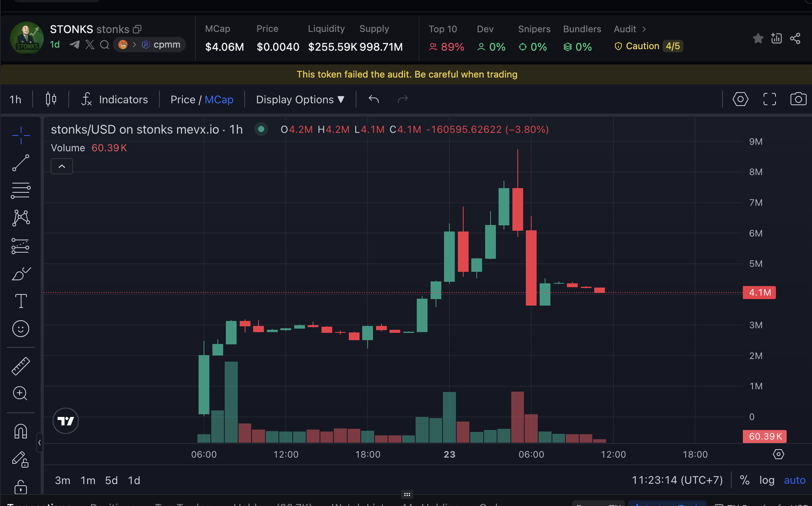Open the forecasting and measurement tools

coord(21,246)
